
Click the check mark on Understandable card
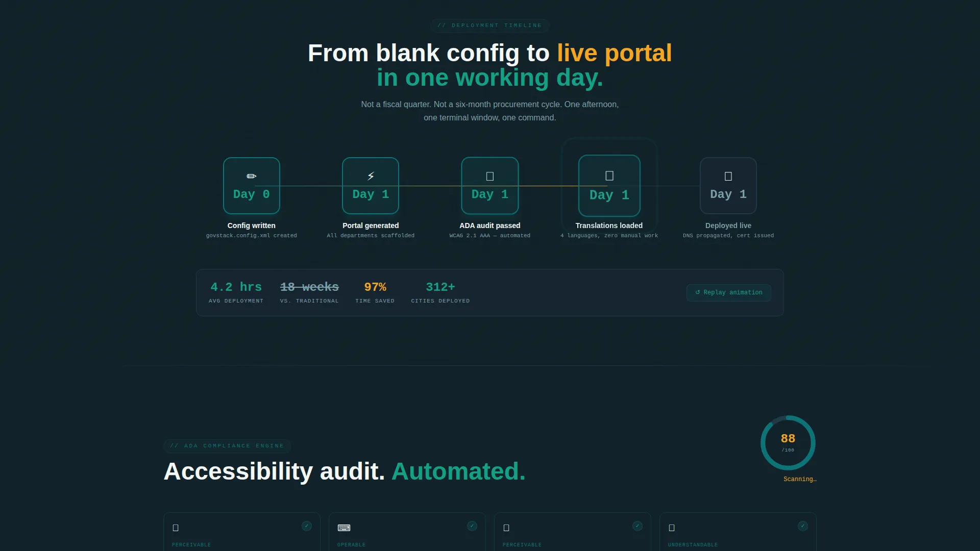(x=803, y=526)
